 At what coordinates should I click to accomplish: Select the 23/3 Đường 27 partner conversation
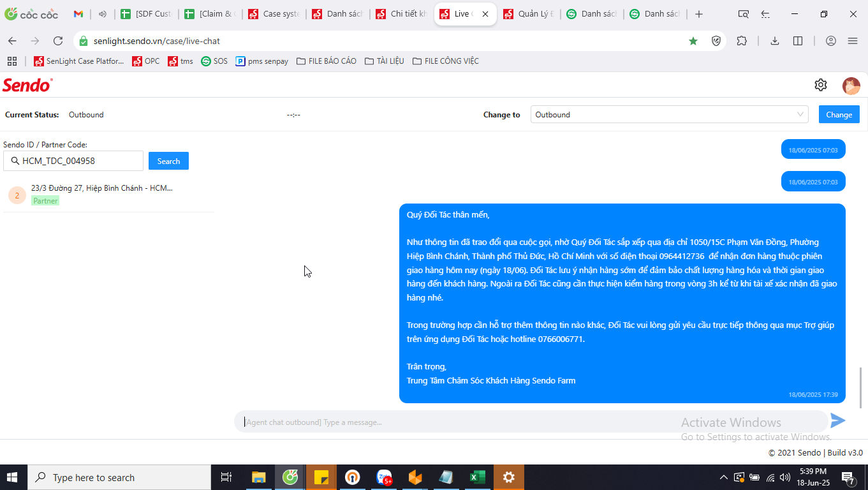[x=108, y=194]
